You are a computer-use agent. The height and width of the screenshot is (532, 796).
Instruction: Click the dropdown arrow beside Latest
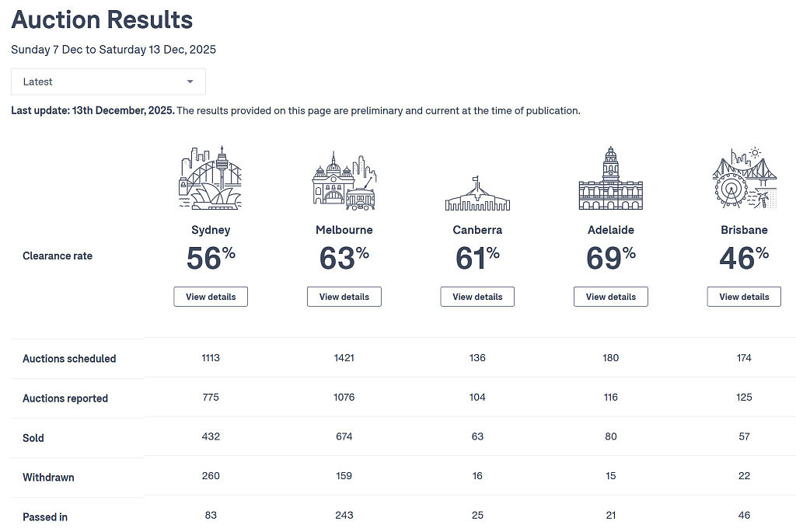click(x=190, y=82)
